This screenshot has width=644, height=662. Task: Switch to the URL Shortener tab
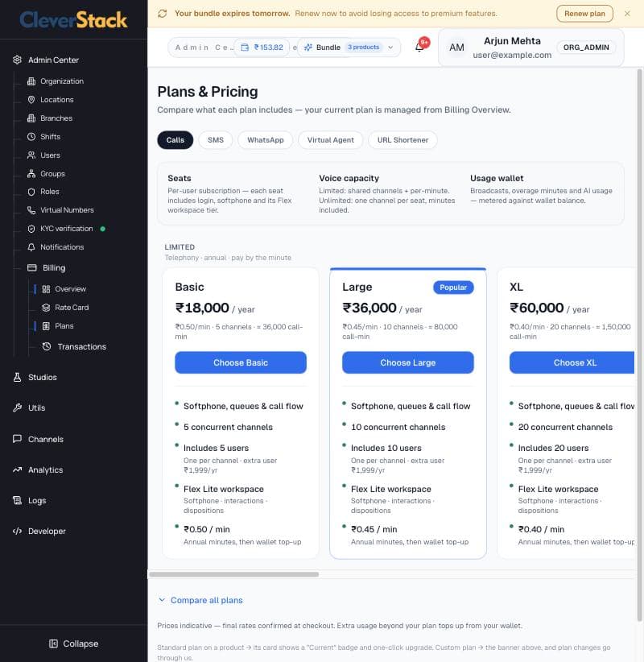[402, 140]
